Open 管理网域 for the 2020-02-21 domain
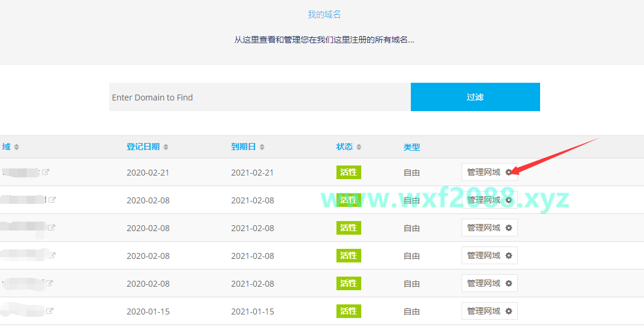The width and height of the screenshot is (644, 331). pos(489,172)
